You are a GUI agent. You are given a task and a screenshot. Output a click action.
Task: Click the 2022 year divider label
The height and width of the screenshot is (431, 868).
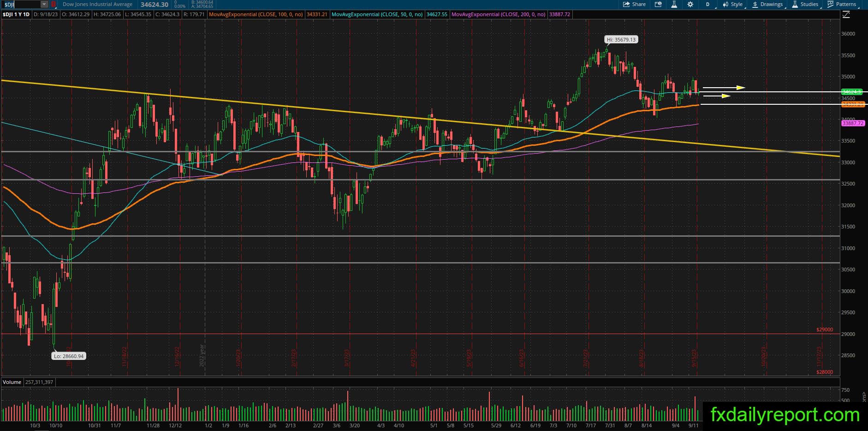[202, 356]
